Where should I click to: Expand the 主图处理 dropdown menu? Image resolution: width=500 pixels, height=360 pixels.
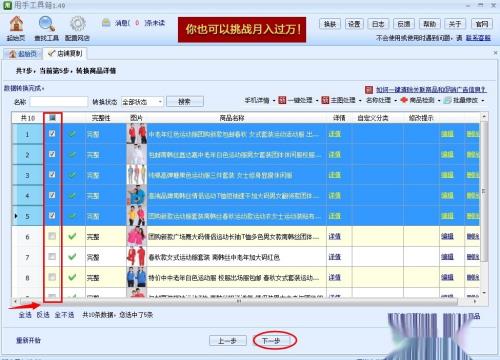pos(360,100)
